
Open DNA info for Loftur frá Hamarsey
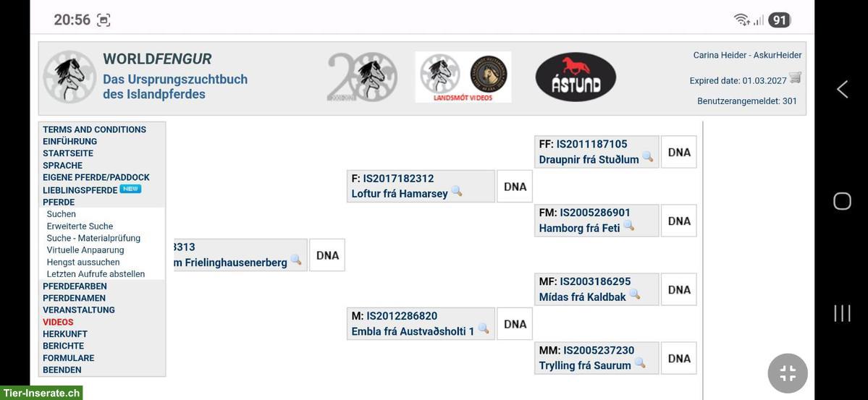(515, 187)
